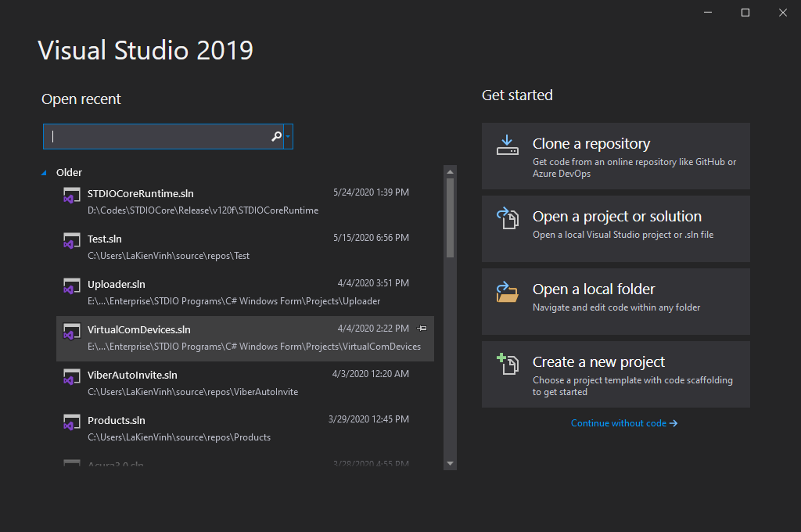Open ViberAutoInvite.sln recent solution
The width and height of the screenshot is (801, 532).
pos(245,384)
